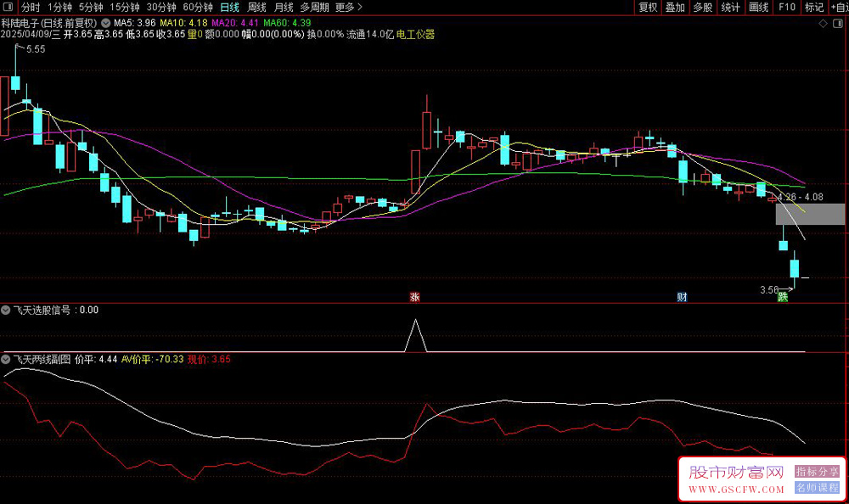This screenshot has width=849, height=504.
Task: Click the 现价: 3.65 value
Action: pyautogui.click(x=209, y=359)
